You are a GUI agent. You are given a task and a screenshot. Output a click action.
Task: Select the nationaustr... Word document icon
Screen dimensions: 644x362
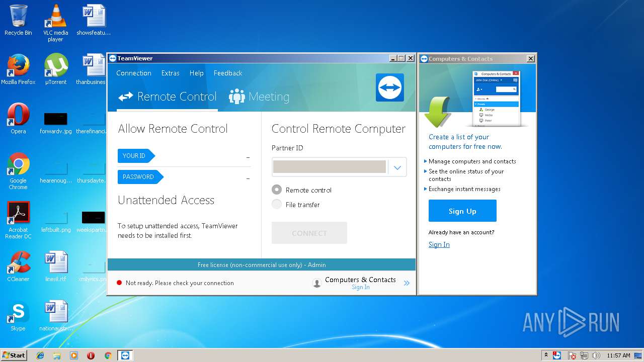coord(55,316)
